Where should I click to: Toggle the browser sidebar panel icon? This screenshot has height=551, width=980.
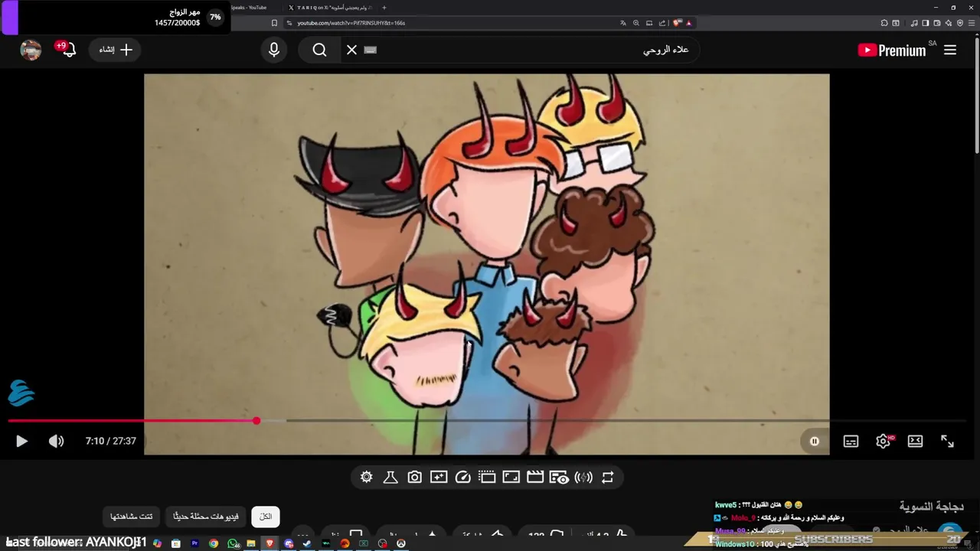(926, 23)
